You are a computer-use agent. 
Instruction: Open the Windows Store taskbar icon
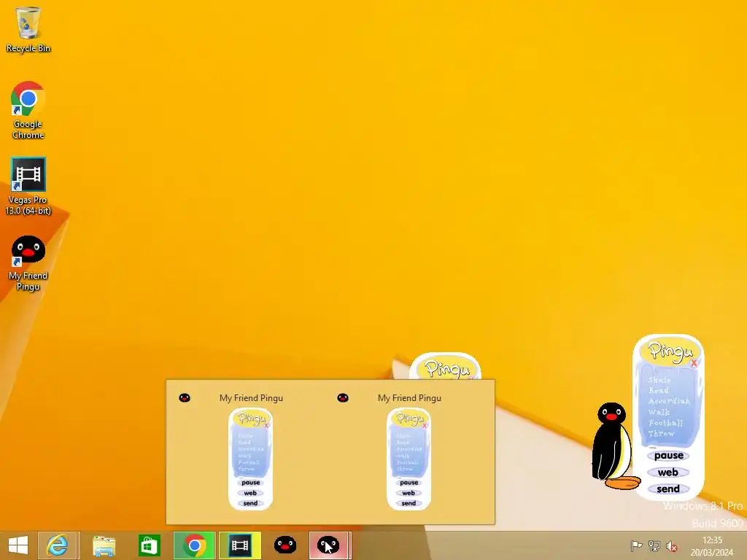pos(149,545)
